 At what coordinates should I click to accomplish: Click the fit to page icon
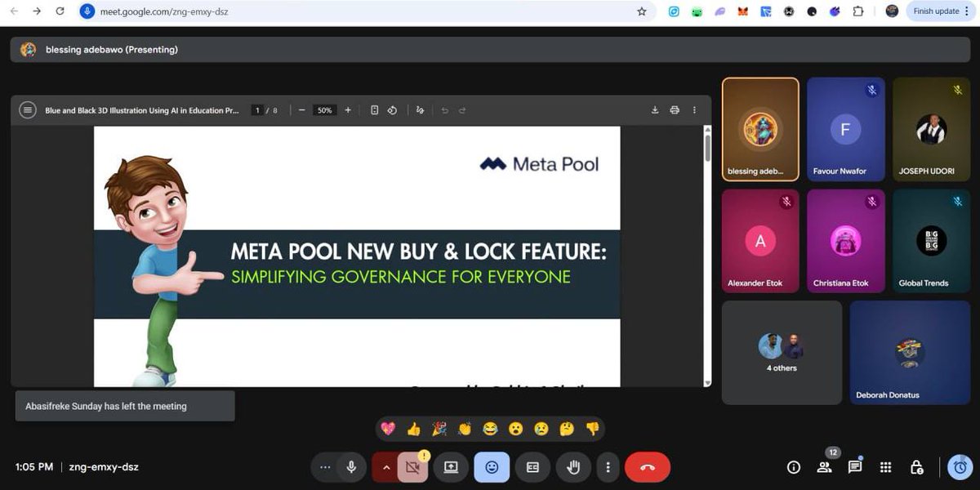375,110
